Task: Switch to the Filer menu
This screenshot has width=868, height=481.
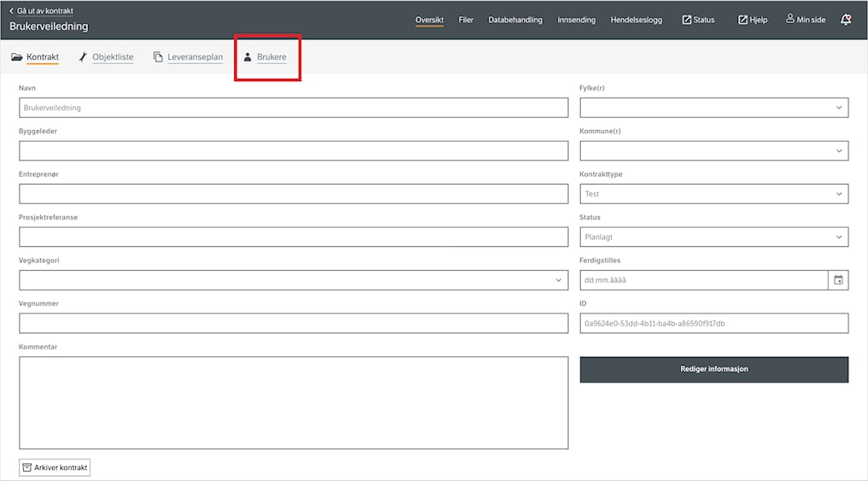Action: [466, 20]
